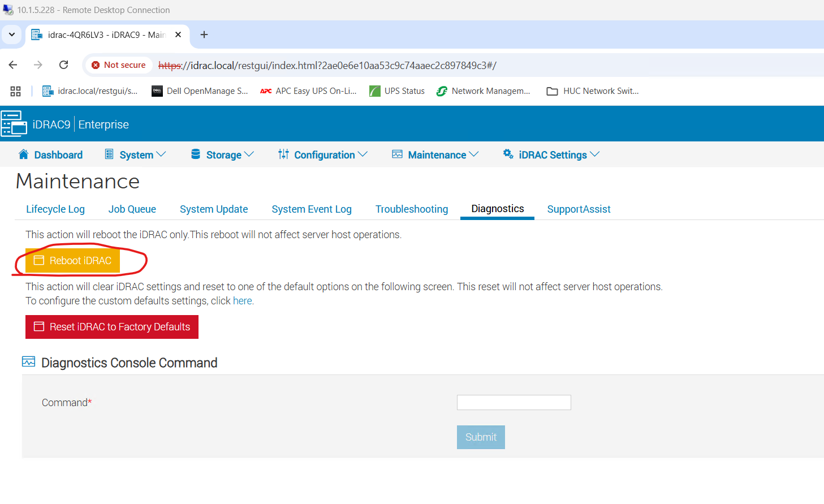Switch to the Job Queue tab
The width and height of the screenshot is (824, 504).
click(x=132, y=209)
